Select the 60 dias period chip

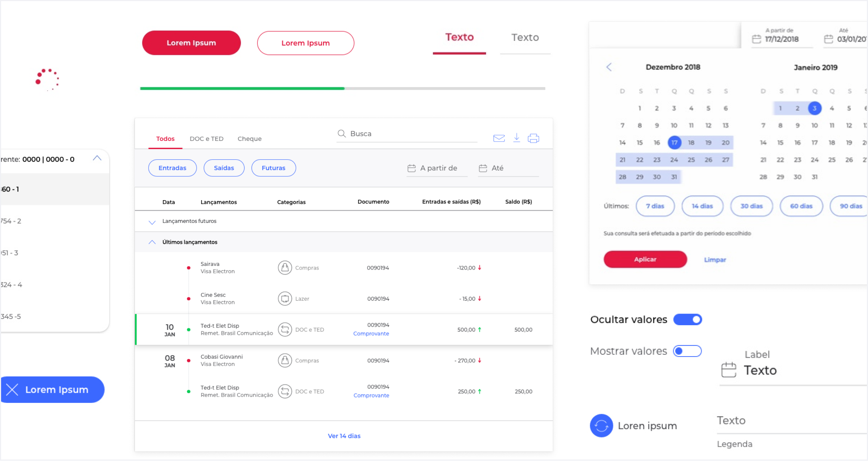click(x=801, y=206)
